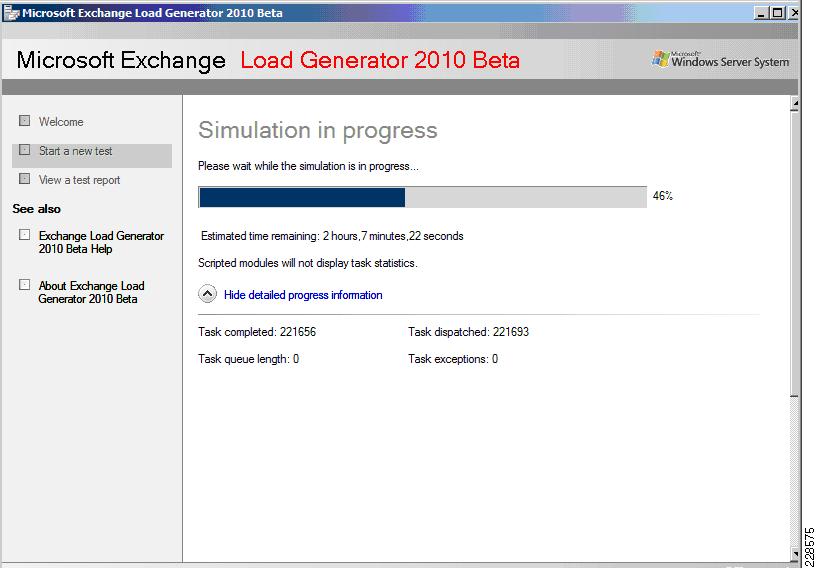Click the bullet icon next to About Exchange Load Generator
This screenshot has width=816, height=568.
tap(24, 285)
